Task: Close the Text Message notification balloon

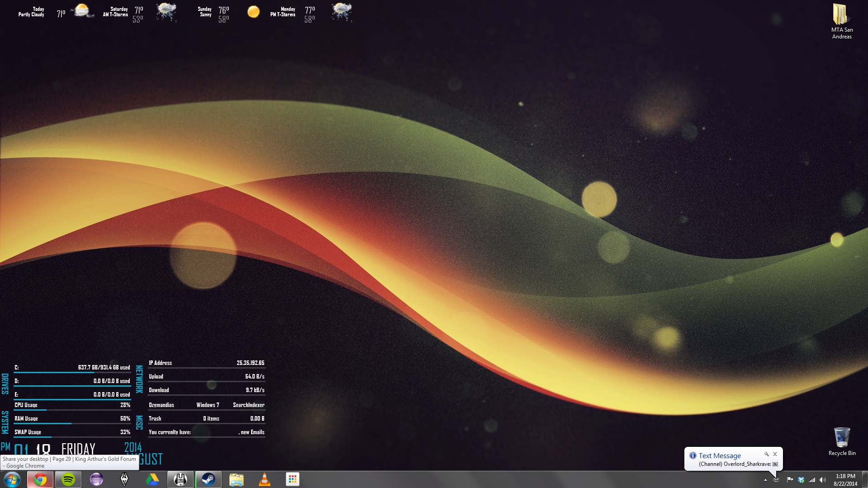Action: [775, 454]
